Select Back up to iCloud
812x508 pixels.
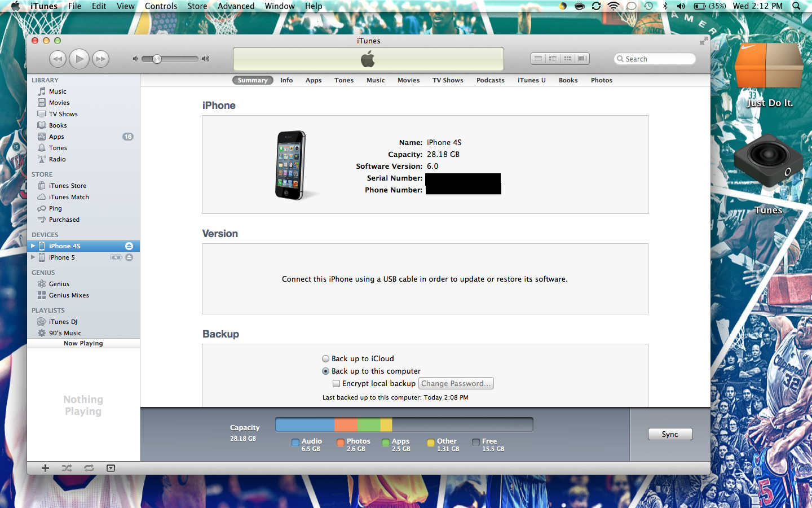325,358
